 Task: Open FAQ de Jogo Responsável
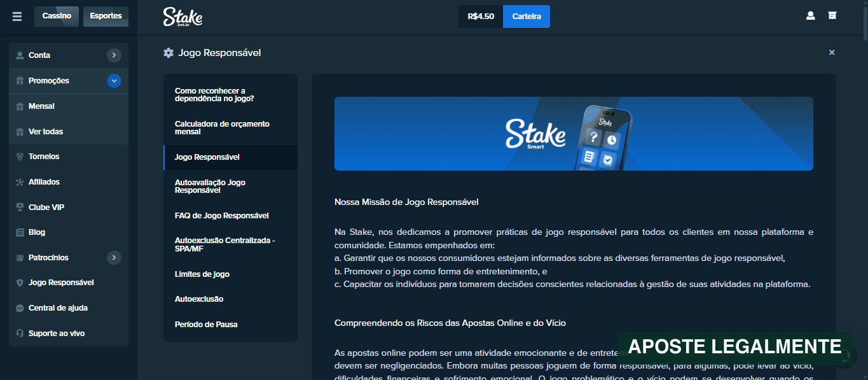click(230, 216)
